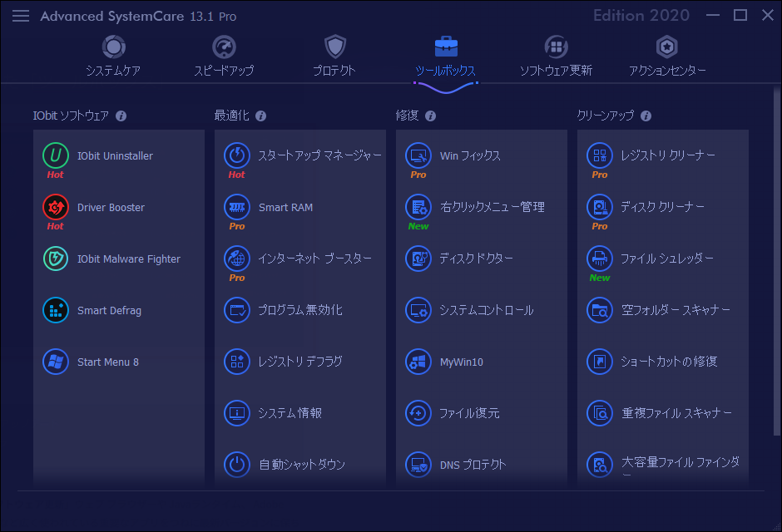Open プログラム無効化 icon
This screenshot has width=782, height=532.
[237, 310]
